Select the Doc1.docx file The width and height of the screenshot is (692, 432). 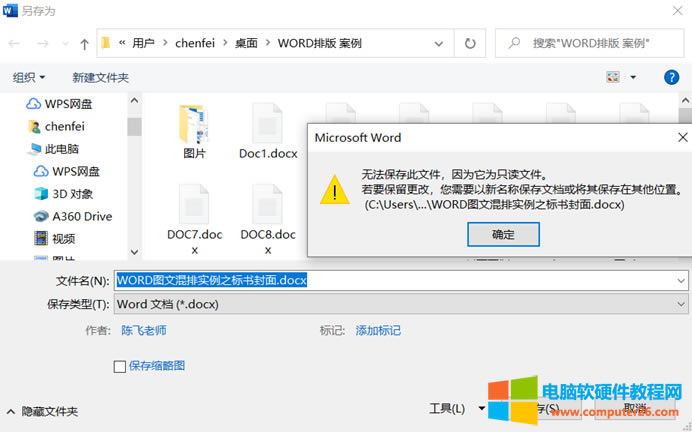point(268,131)
